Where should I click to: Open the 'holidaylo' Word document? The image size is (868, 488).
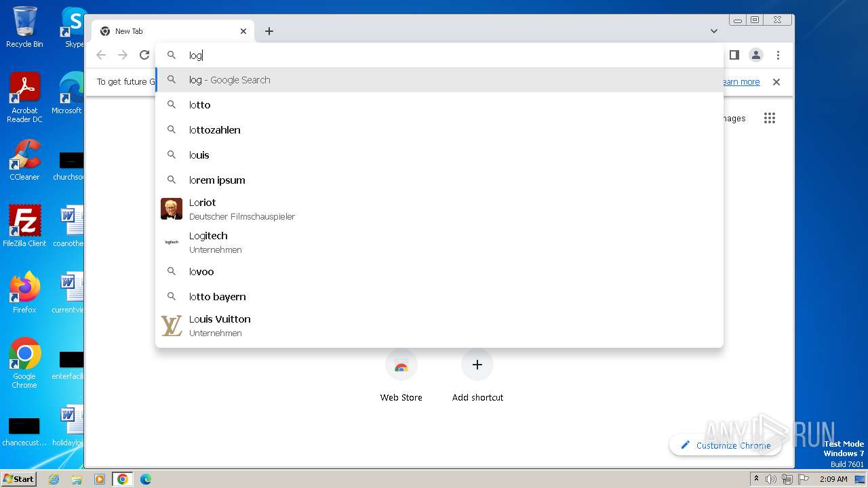[x=68, y=426]
